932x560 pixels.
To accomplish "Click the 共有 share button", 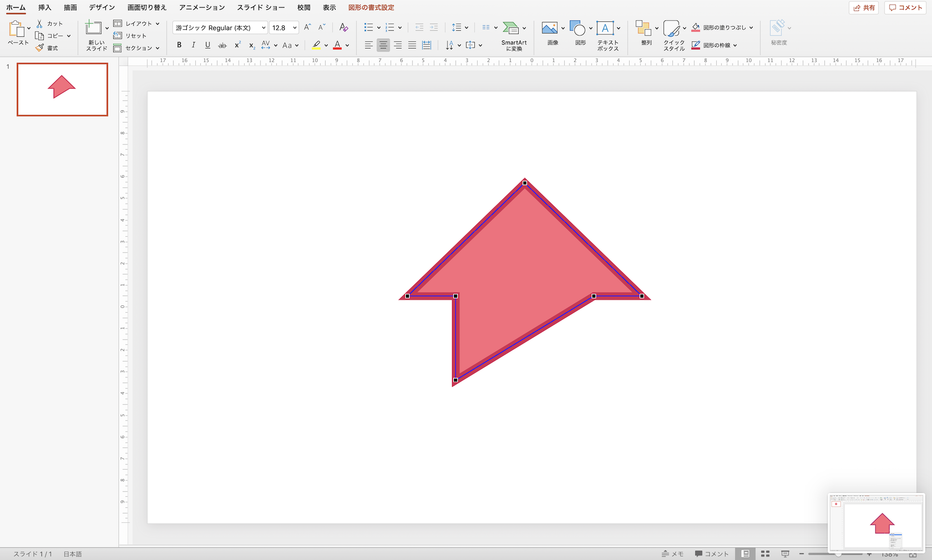I will [863, 7].
